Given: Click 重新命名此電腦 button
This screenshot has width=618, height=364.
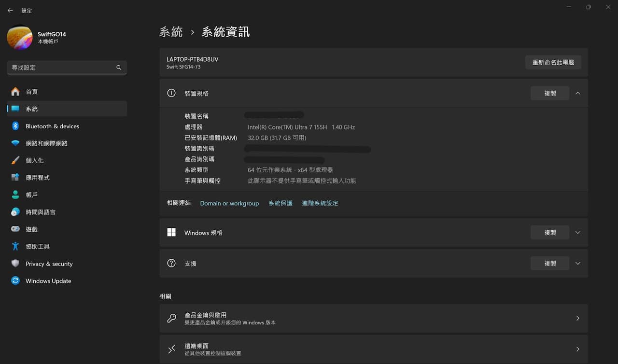Looking at the screenshot, I should pyautogui.click(x=553, y=62).
